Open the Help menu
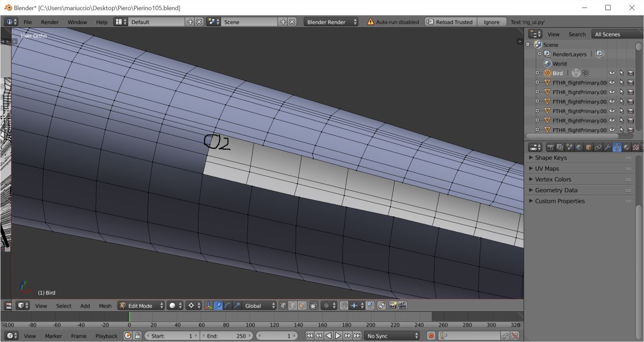644x342 pixels. [x=101, y=22]
